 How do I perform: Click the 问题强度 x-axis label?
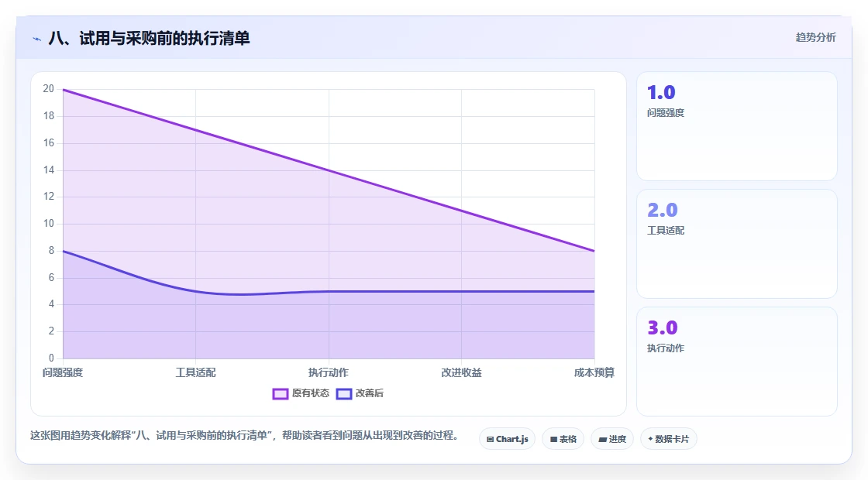63,372
